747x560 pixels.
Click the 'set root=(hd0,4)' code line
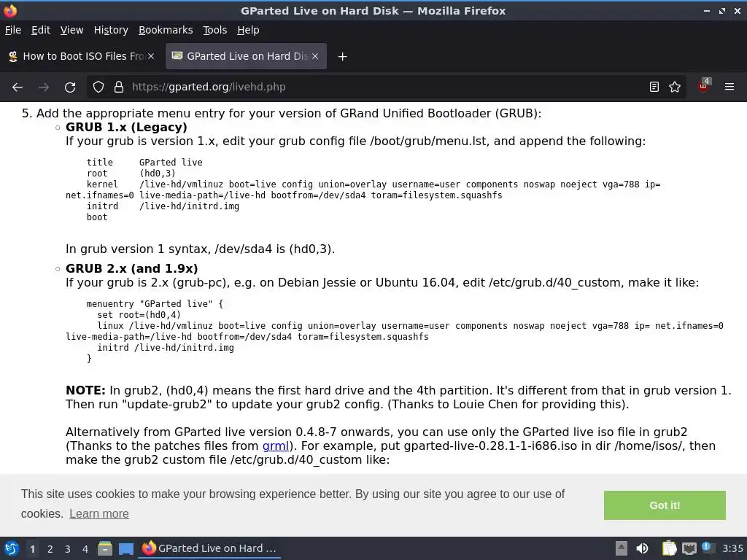(x=139, y=315)
